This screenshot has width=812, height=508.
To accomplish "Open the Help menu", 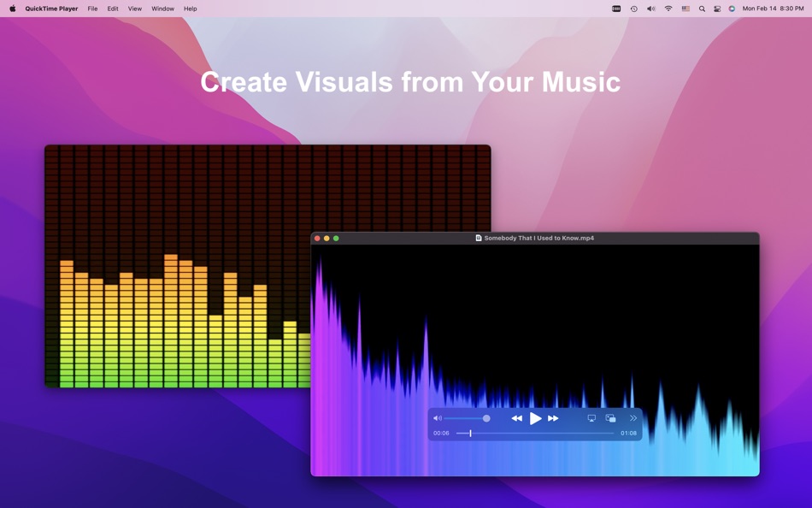I will [x=190, y=9].
